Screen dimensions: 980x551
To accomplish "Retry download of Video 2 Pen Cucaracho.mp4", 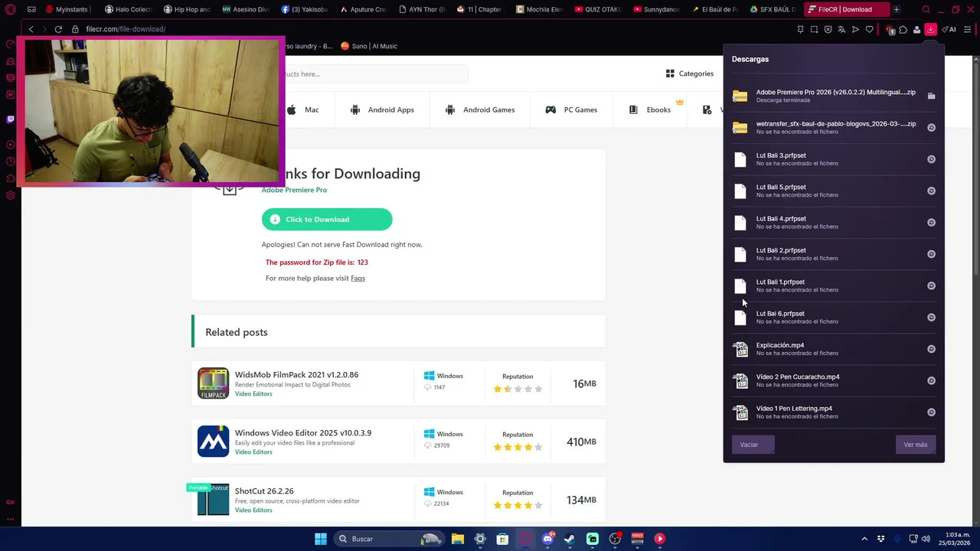I will click(x=931, y=380).
